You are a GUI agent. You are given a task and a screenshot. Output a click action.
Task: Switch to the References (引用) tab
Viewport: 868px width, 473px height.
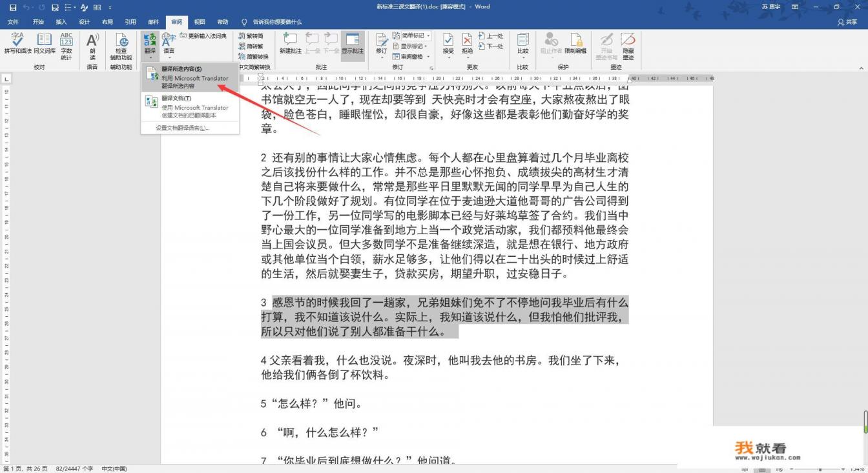(x=130, y=22)
